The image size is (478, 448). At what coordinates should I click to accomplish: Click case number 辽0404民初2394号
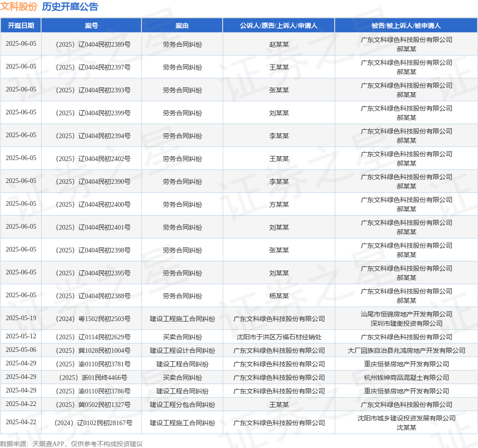click(93, 136)
